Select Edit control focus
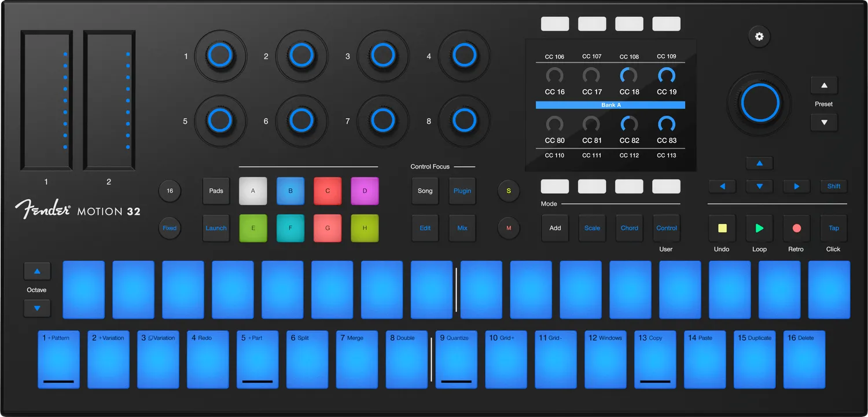This screenshot has width=868, height=417. (425, 228)
